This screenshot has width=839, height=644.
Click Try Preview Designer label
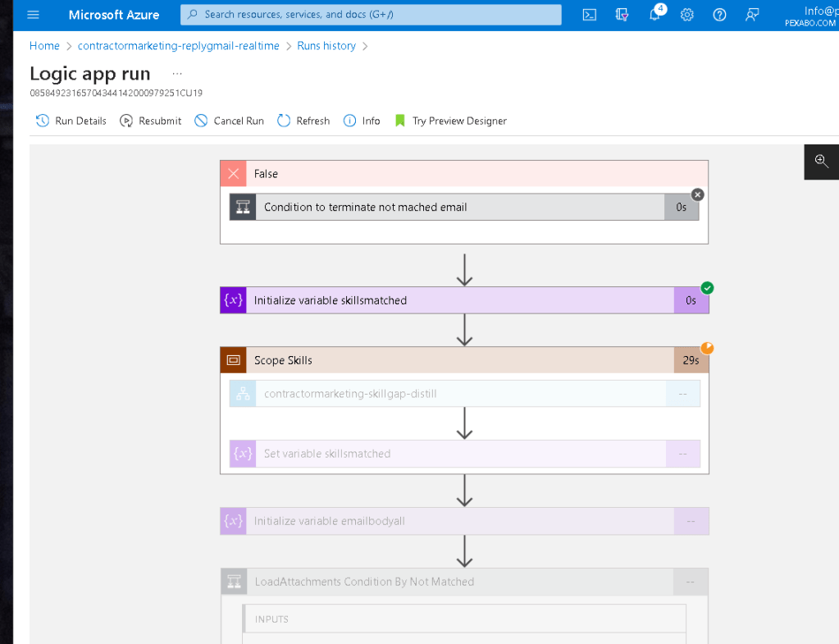[x=459, y=121]
